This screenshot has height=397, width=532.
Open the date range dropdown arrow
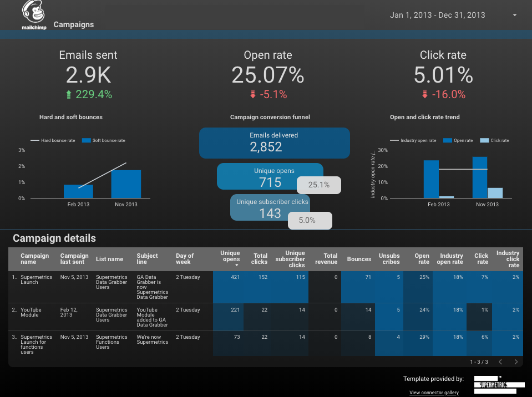(x=515, y=16)
